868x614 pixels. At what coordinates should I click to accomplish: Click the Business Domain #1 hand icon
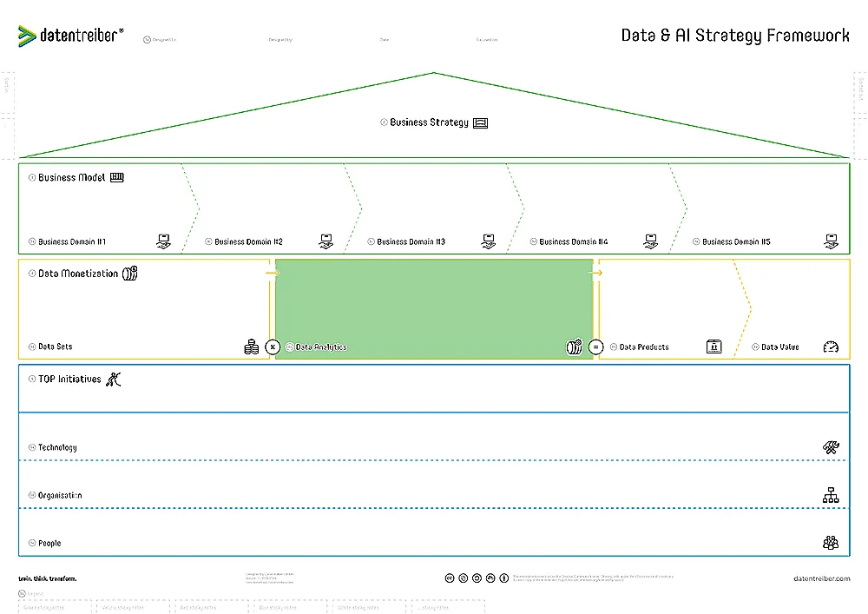(x=163, y=241)
